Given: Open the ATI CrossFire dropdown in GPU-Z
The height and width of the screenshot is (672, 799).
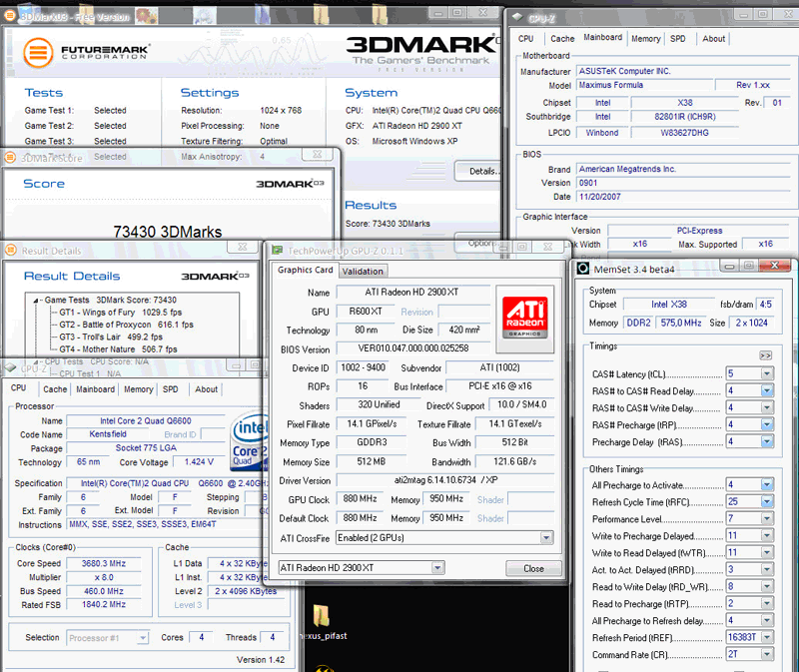Looking at the screenshot, I should (x=546, y=537).
